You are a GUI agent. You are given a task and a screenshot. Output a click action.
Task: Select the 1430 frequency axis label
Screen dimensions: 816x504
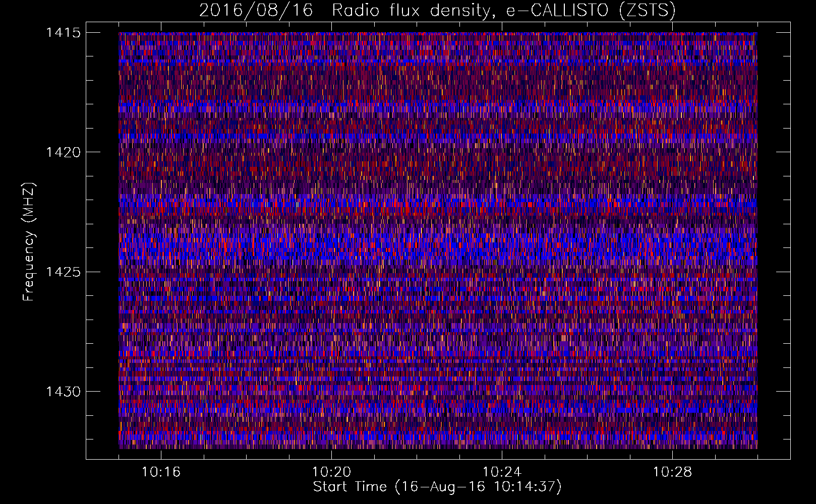(x=63, y=392)
